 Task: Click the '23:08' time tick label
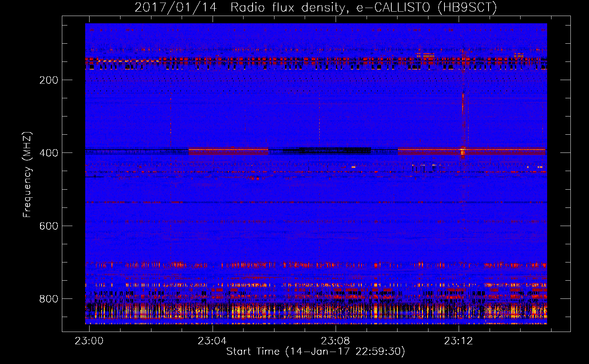(335, 341)
